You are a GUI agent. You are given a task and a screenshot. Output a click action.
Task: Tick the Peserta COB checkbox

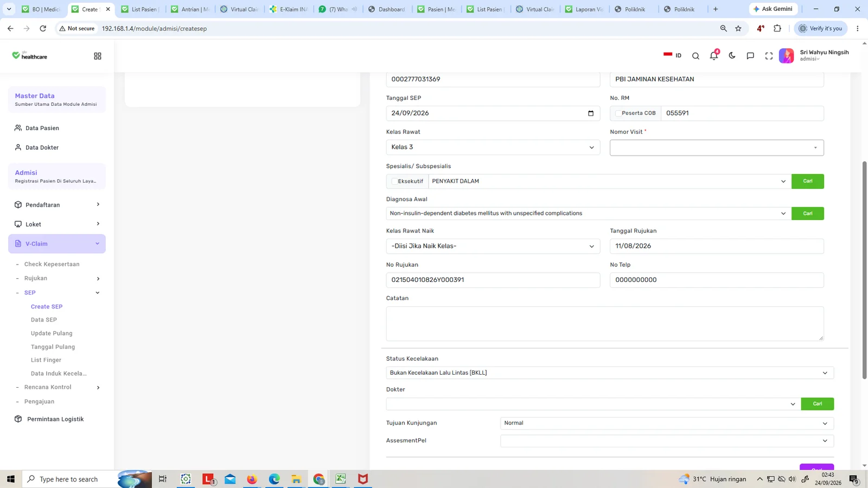click(618, 113)
